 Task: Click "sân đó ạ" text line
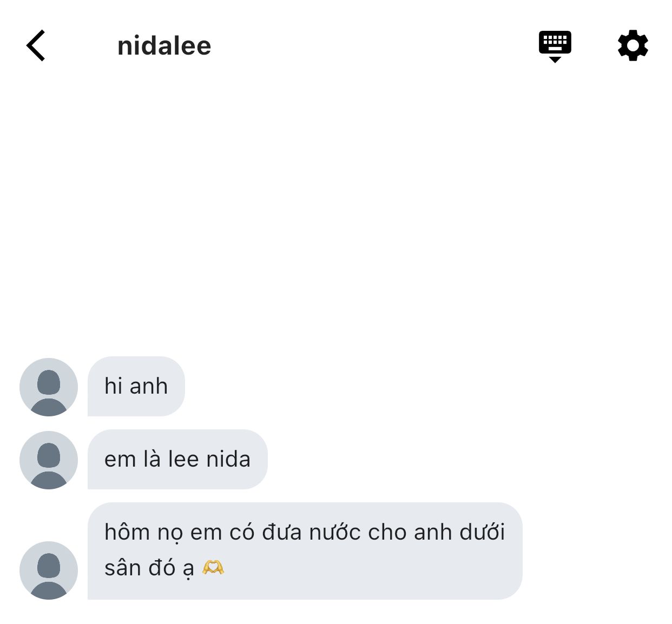point(149,568)
